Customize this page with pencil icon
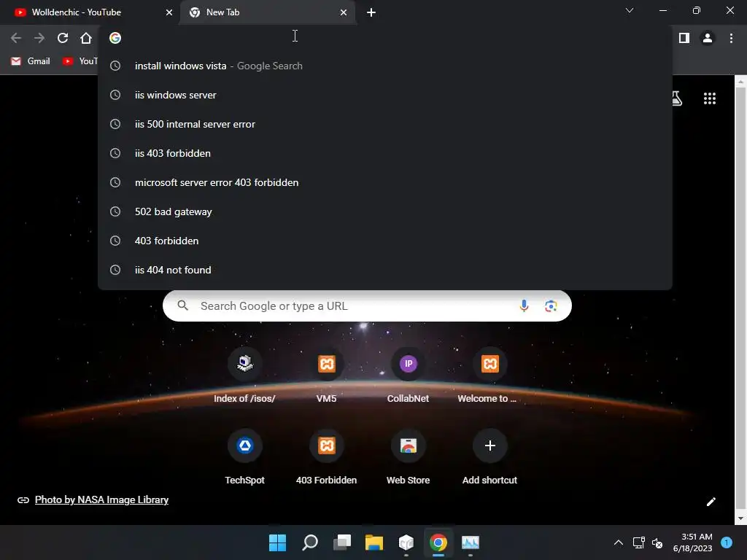747x560 pixels. pyautogui.click(x=711, y=502)
